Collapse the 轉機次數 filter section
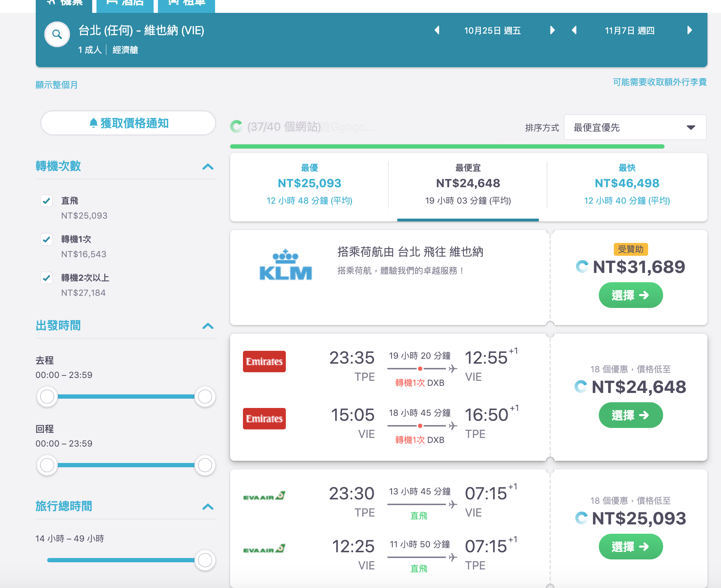The image size is (721, 588). (x=208, y=167)
